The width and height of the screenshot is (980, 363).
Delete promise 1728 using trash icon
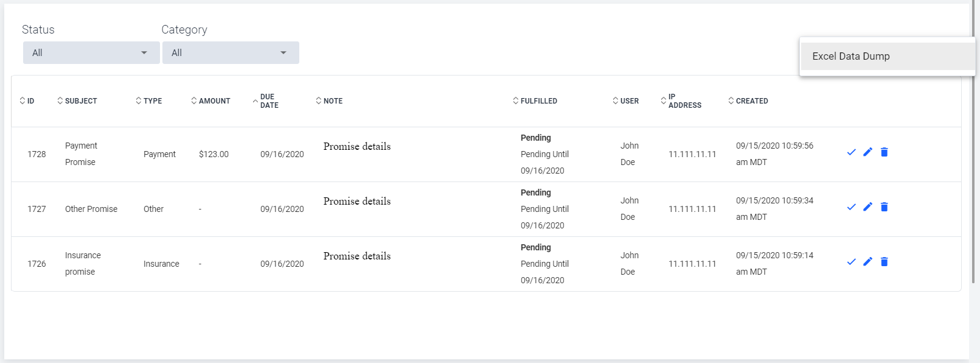coord(884,152)
